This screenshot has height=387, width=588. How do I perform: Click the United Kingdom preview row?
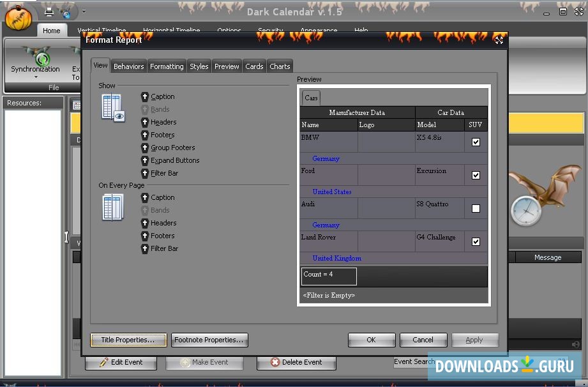[394, 259]
